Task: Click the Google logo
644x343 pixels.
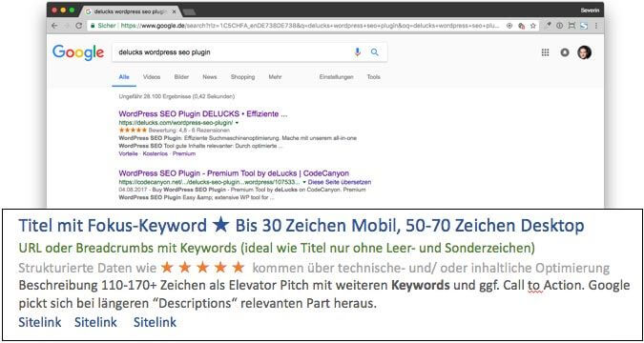Action: (x=78, y=53)
